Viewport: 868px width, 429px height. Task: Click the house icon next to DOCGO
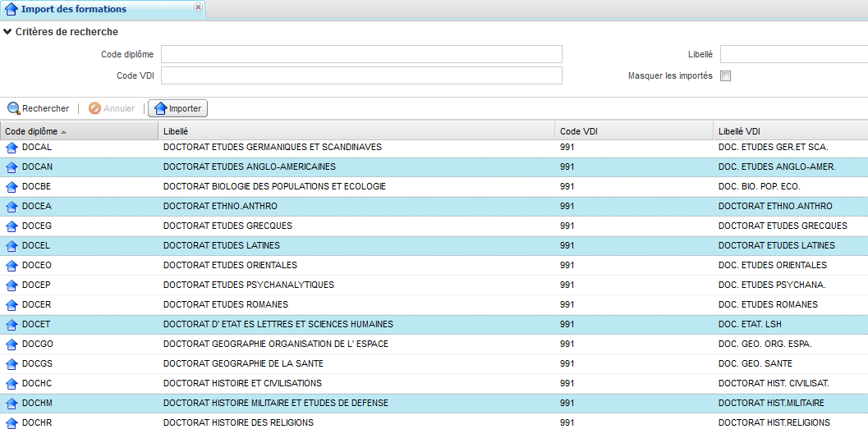click(11, 345)
